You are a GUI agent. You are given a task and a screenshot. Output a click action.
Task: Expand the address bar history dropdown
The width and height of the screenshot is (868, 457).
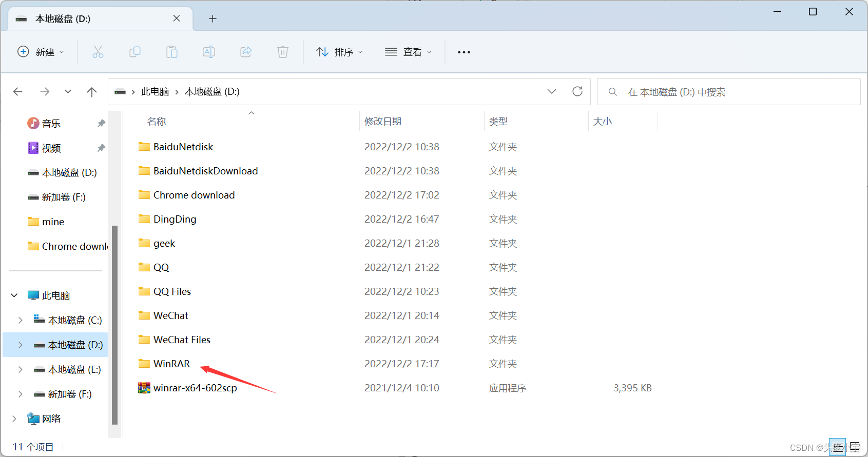click(x=552, y=91)
